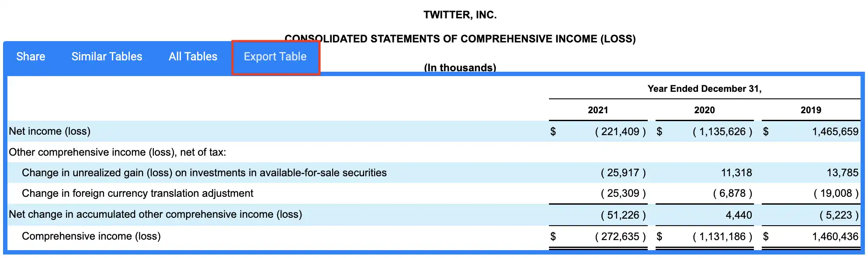Select the 2019 column header
The image size is (868, 258).
point(810,110)
